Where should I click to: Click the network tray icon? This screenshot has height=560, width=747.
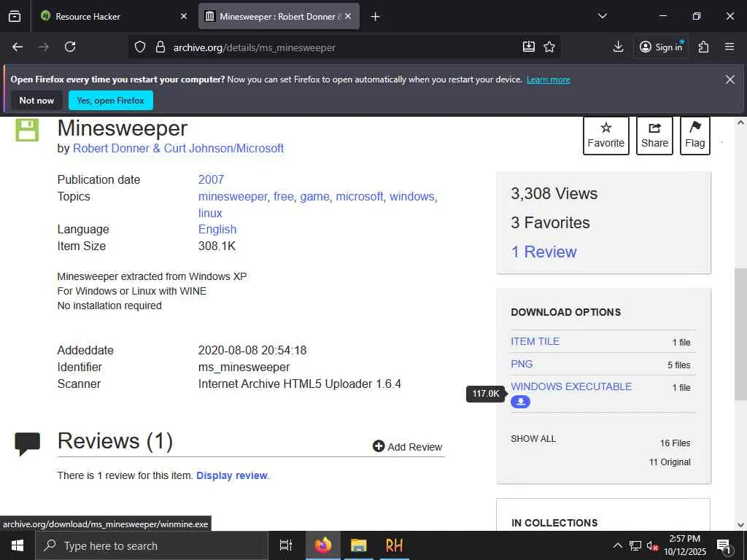coord(635,545)
